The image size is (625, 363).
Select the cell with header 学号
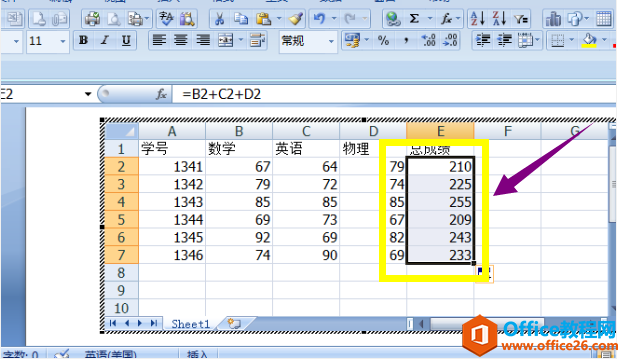click(x=172, y=149)
